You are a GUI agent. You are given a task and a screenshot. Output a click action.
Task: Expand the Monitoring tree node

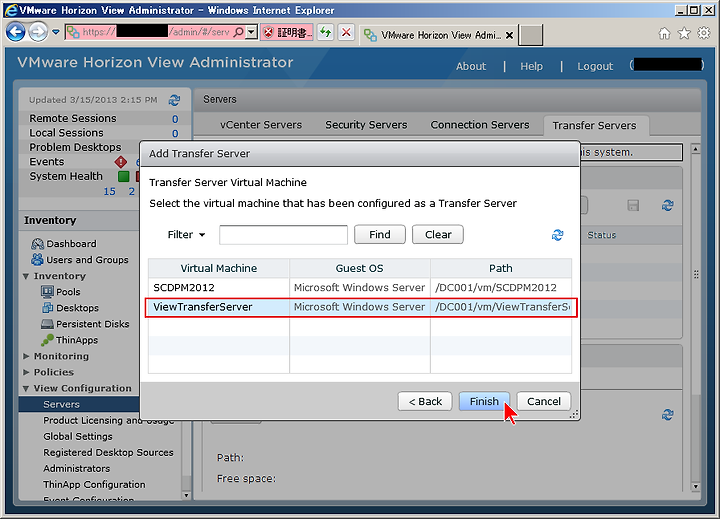(x=26, y=356)
